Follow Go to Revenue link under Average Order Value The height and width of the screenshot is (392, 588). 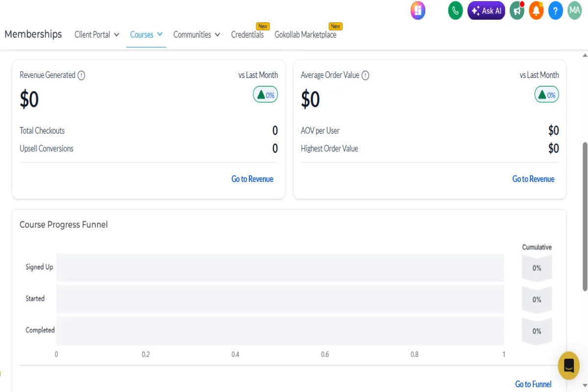pyautogui.click(x=533, y=179)
